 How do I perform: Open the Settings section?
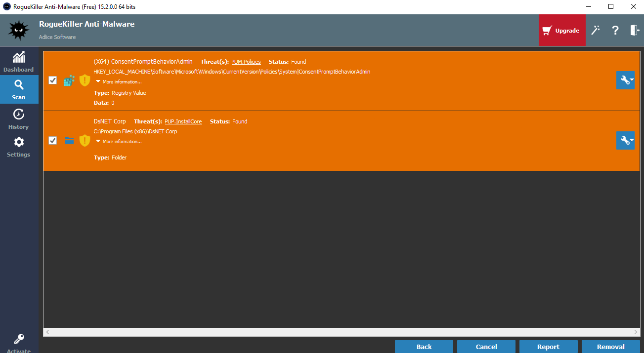[x=19, y=147]
